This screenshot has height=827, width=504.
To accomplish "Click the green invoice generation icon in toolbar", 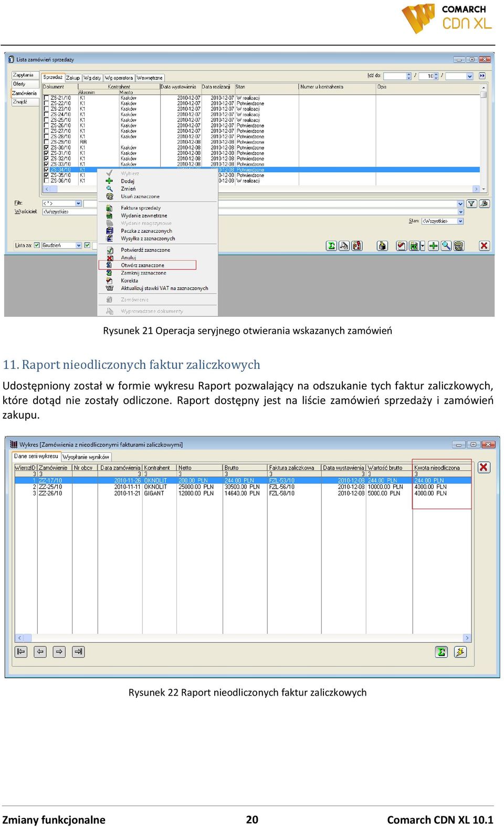I will point(414,246).
